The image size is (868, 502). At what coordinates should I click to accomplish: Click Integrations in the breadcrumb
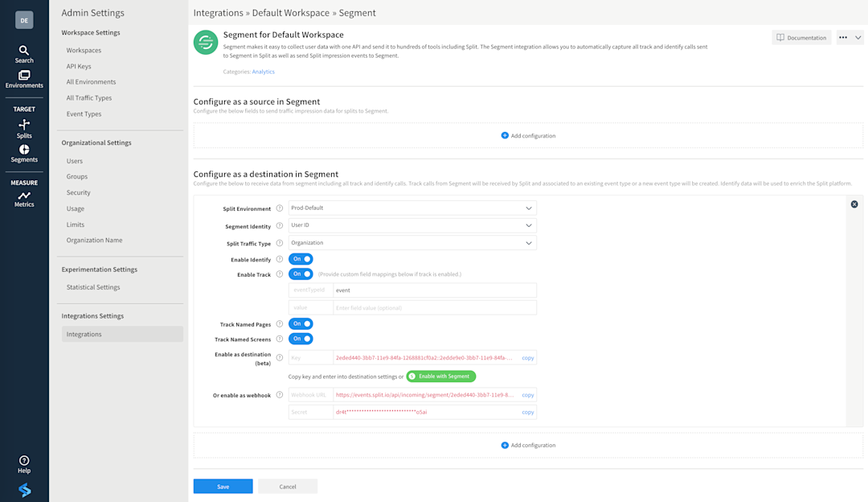pyautogui.click(x=218, y=13)
